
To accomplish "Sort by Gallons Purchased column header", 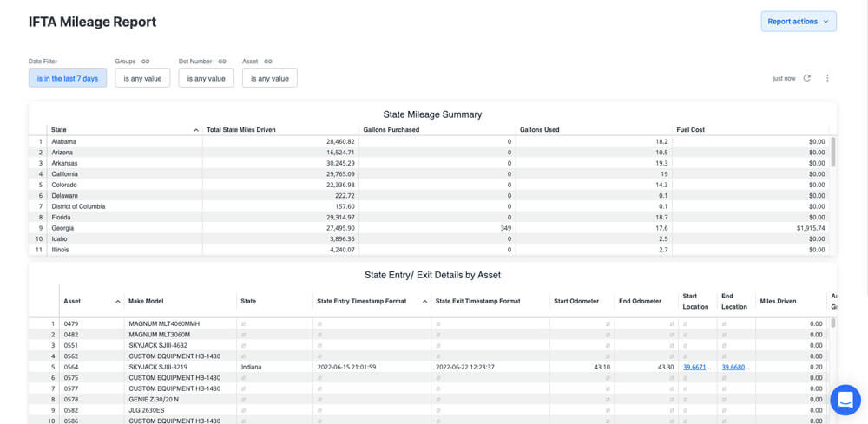I will (x=391, y=130).
